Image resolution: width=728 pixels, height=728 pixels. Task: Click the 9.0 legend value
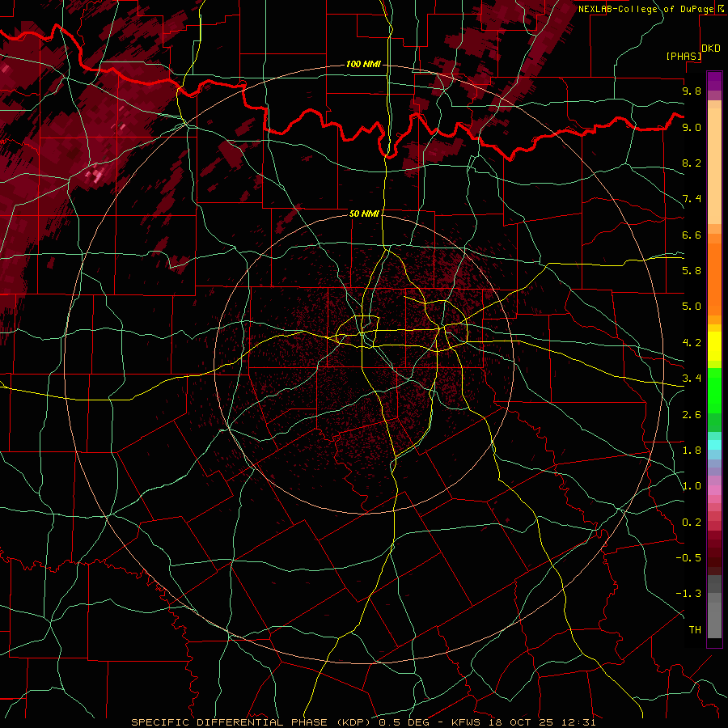(x=692, y=127)
